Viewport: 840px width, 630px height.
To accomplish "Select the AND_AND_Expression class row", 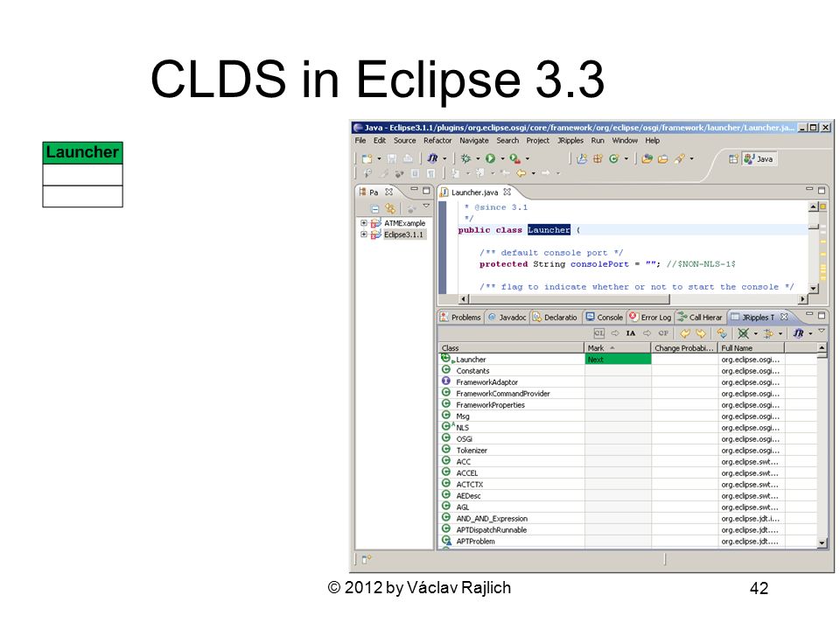I will tap(626, 519).
